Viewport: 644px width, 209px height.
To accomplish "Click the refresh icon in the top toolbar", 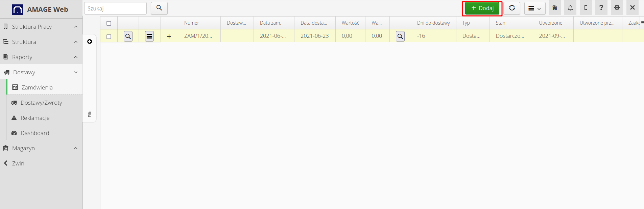I will point(512,8).
